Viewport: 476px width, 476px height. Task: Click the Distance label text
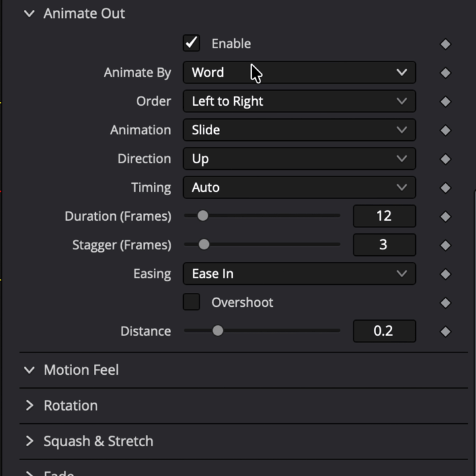pyautogui.click(x=145, y=331)
